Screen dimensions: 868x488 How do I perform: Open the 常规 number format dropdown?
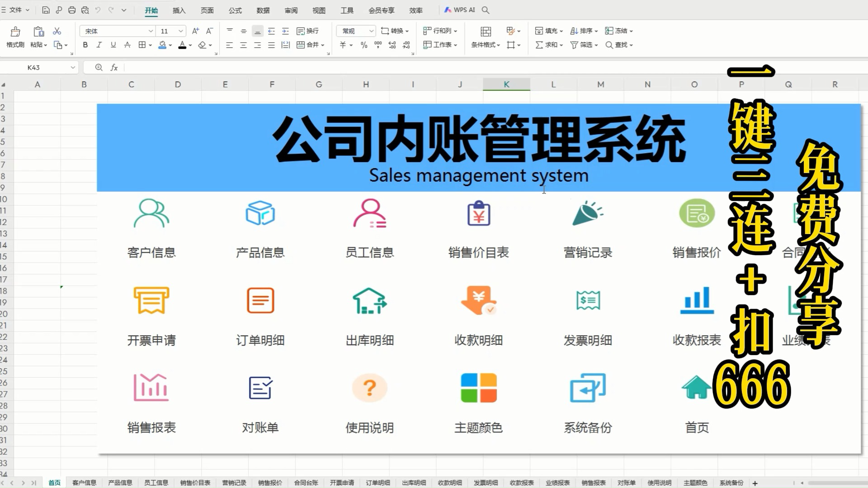371,31
